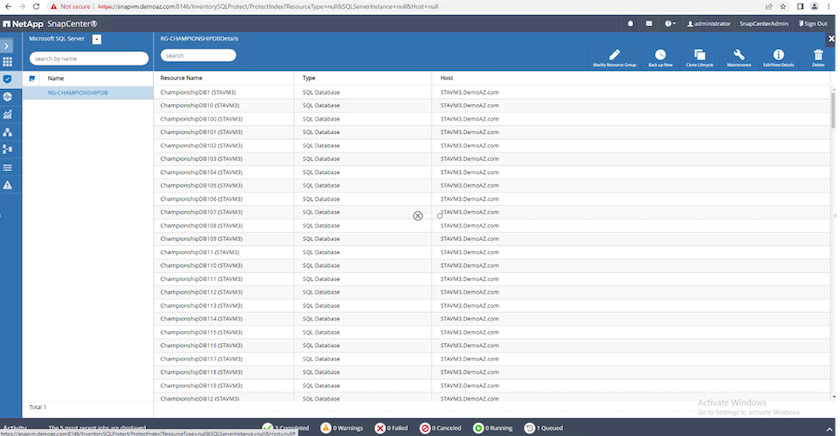Open the Dashboard grid icon in sidebar
This screenshot has height=436, width=840.
click(8, 62)
